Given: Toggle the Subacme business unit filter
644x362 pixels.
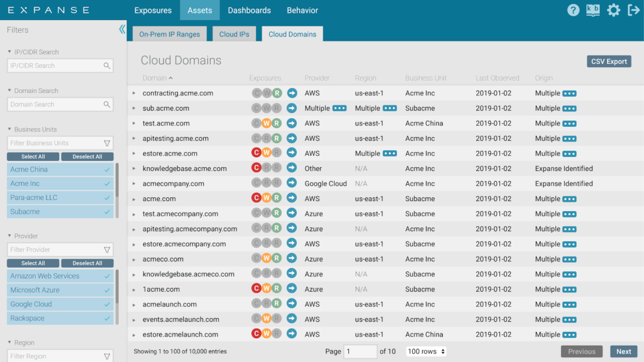Looking at the screenshot, I should coord(60,212).
